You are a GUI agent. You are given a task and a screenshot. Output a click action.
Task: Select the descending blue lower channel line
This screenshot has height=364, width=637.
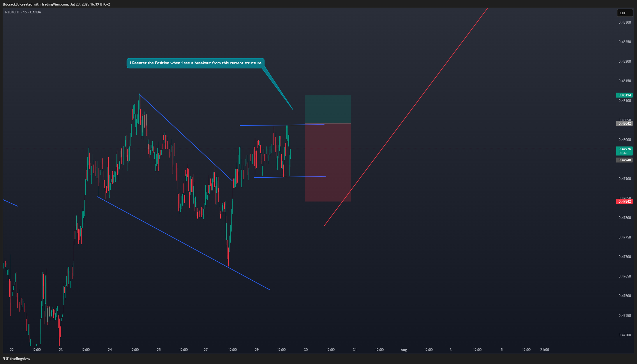coord(184,243)
